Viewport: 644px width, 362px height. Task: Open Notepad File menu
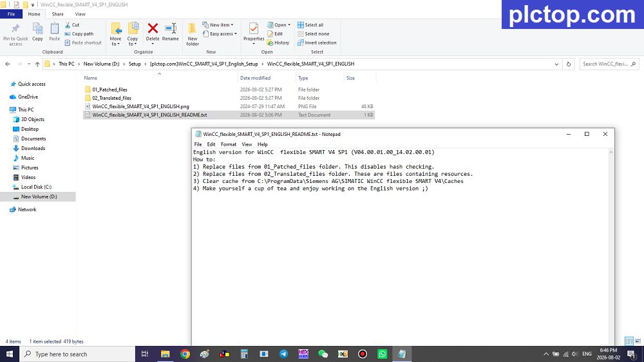(198, 145)
